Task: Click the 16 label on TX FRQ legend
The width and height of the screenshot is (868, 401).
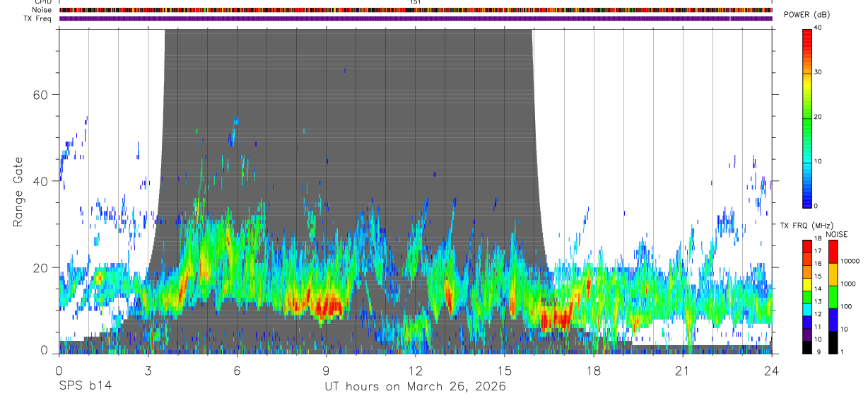Action: (817, 264)
